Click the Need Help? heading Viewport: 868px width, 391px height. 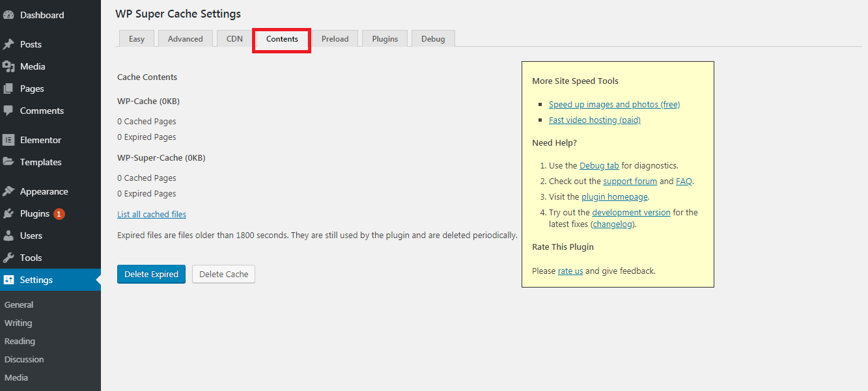(554, 142)
